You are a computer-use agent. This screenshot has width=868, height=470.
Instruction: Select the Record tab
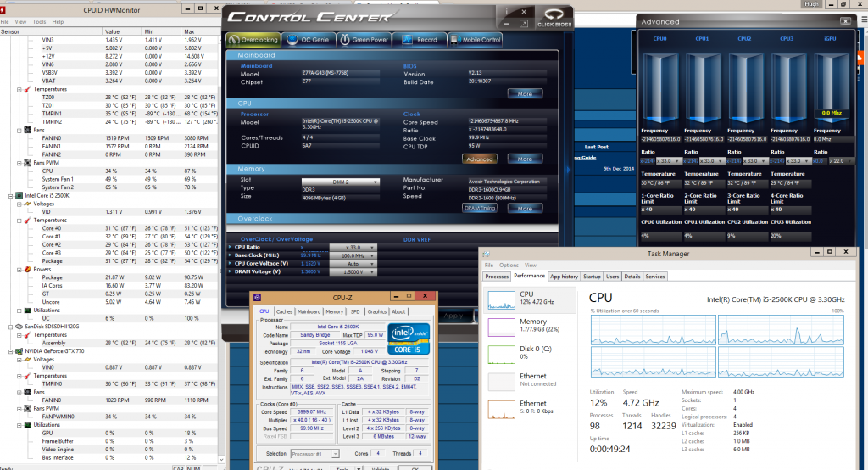(419, 39)
